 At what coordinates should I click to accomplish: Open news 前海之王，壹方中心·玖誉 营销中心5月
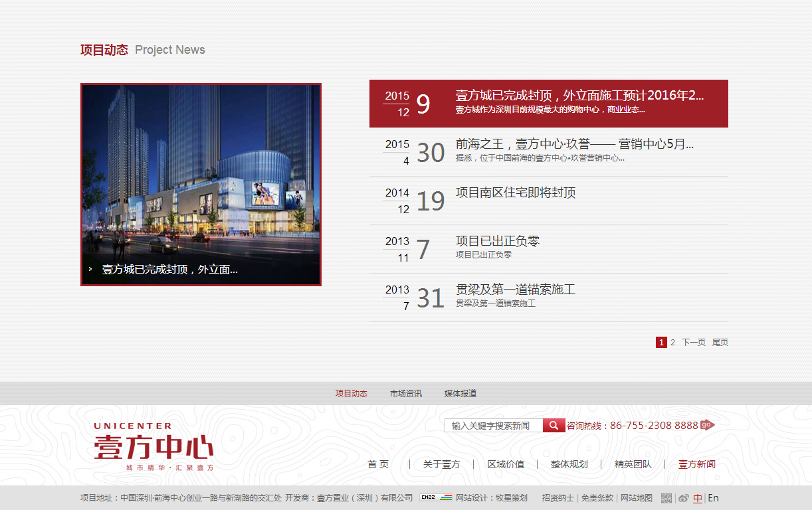575,144
